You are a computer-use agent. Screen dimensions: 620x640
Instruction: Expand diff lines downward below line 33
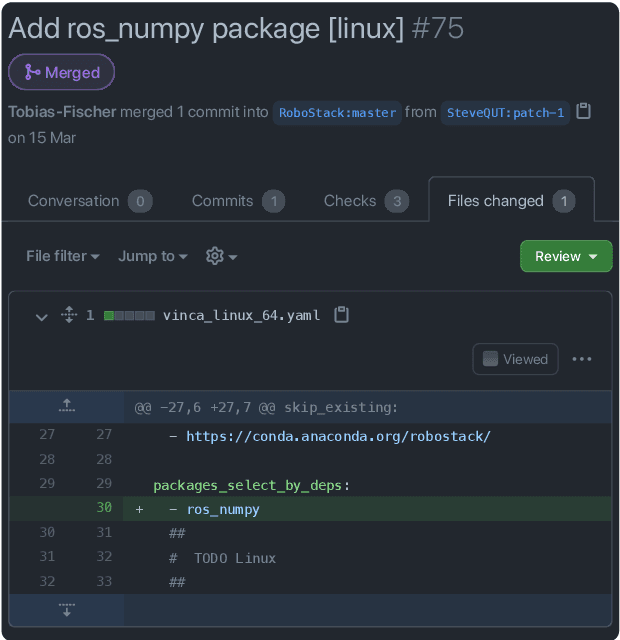coord(67,609)
